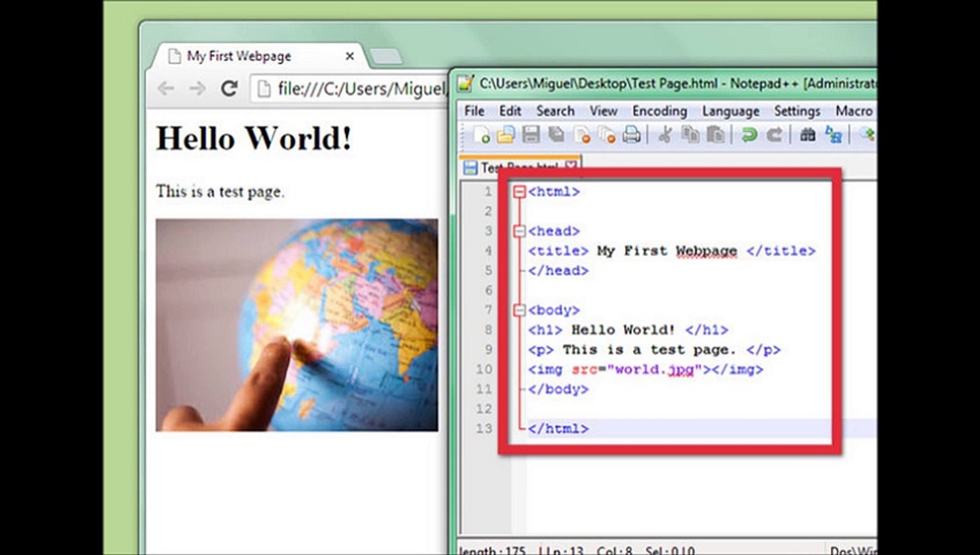Collapse the head section fold marker
Image resolution: width=980 pixels, height=555 pixels.
click(519, 231)
